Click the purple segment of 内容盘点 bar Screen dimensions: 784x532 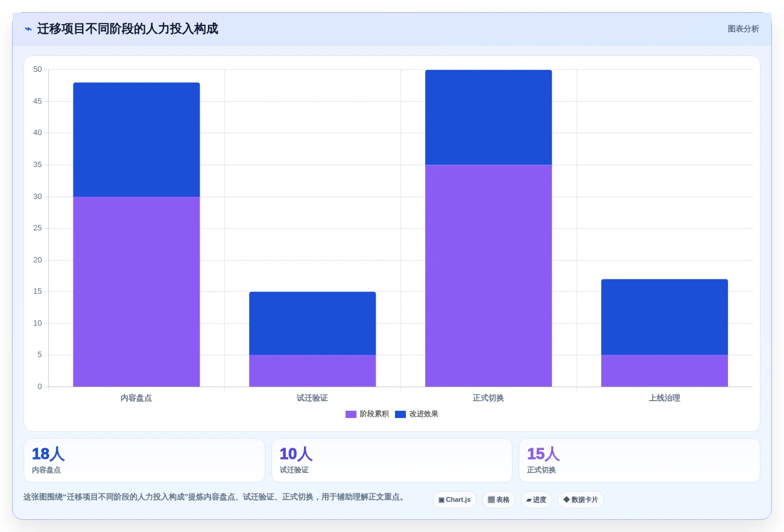pyautogui.click(x=136, y=291)
